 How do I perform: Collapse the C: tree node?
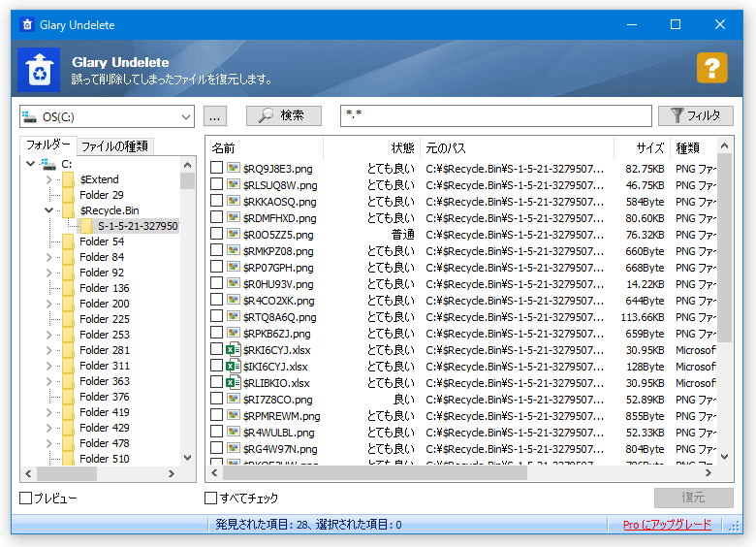[30, 164]
